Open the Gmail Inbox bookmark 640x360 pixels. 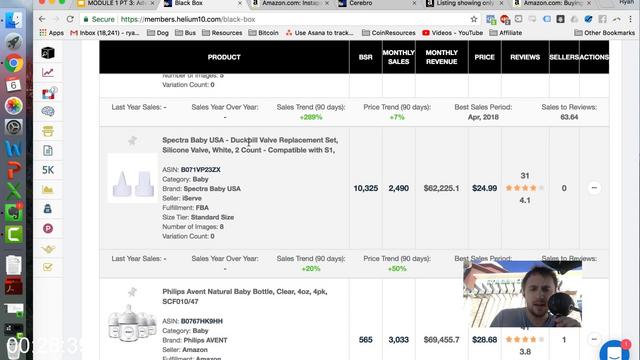coord(105,33)
